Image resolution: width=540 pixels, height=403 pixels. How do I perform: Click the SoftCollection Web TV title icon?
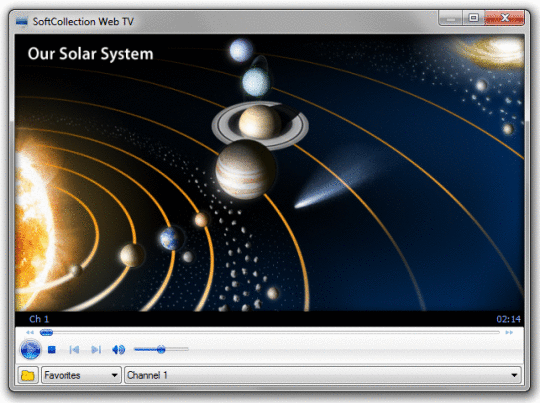[22, 21]
